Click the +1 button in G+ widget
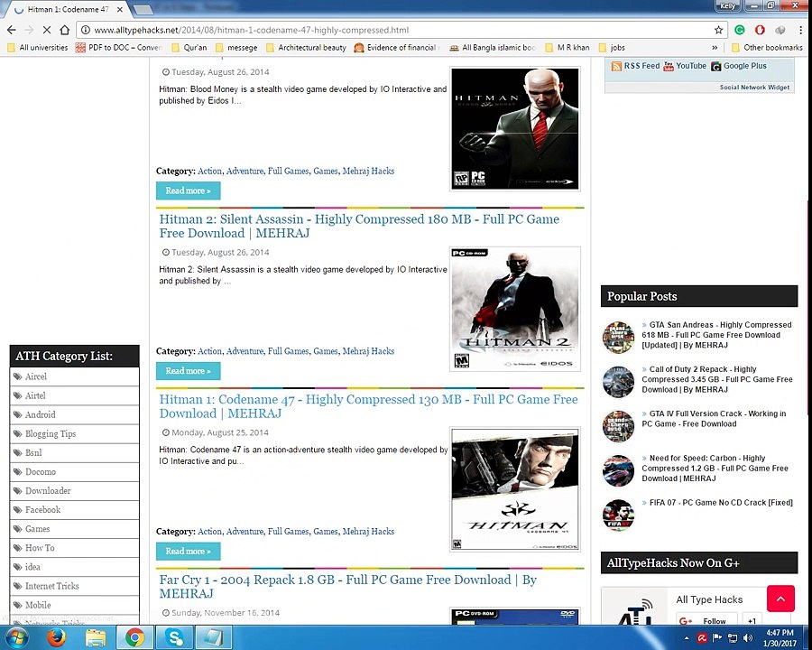Screen dimensions: 812x650 pyautogui.click(x=752, y=620)
